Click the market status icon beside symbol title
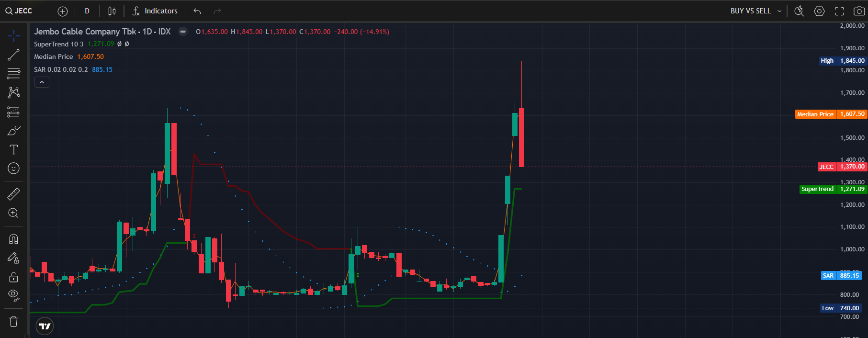Viewport: 868px width, 338px height. tap(183, 32)
